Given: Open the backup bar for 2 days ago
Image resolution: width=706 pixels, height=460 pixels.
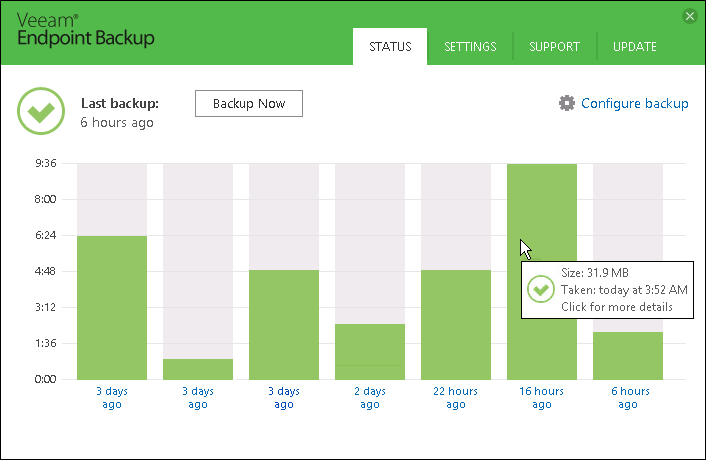Looking at the screenshot, I should [x=369, y=352].
